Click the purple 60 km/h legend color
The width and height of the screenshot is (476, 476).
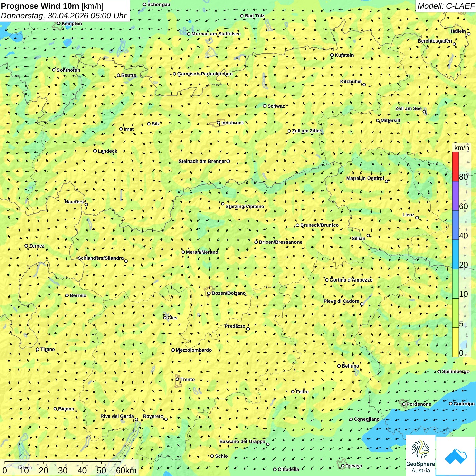[x=455, y=196]
